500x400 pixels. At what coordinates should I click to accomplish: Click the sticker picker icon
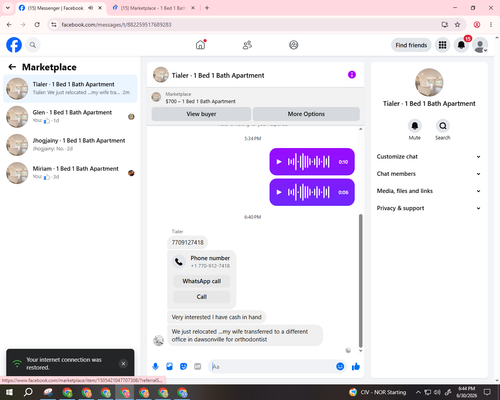tap(183, 367)
